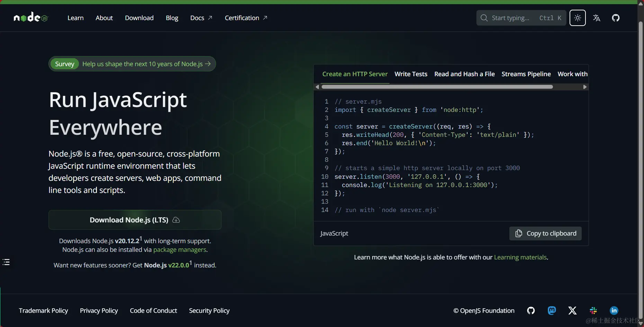Switch to the Write Tests tab
This screenshot has height=327, width=644.
(411, 74)
